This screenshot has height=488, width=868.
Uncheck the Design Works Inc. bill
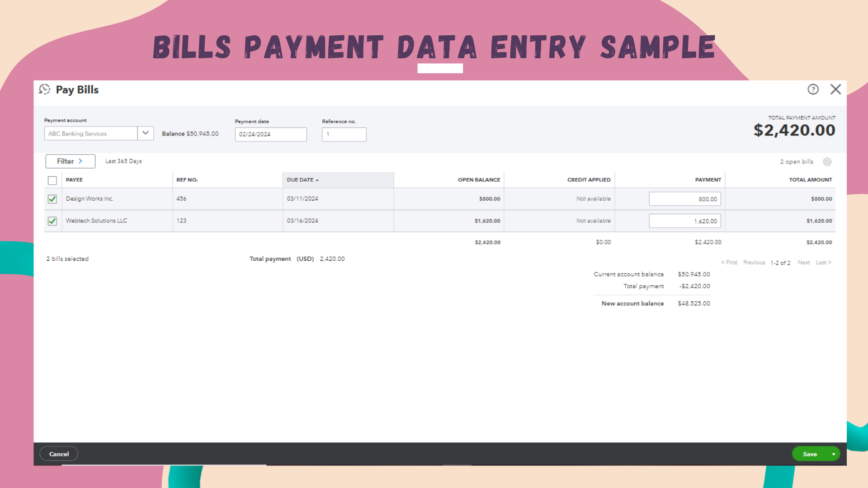coord(52,199)
